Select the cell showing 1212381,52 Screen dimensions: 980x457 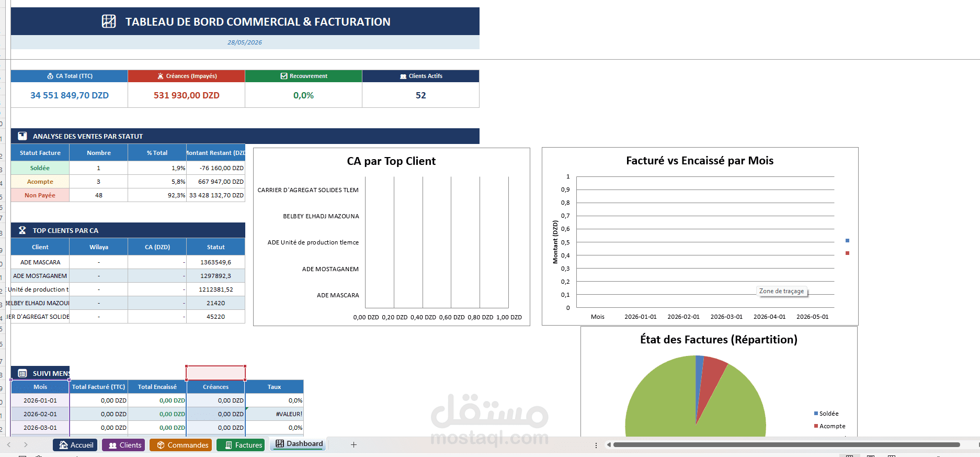click(216, 289)
